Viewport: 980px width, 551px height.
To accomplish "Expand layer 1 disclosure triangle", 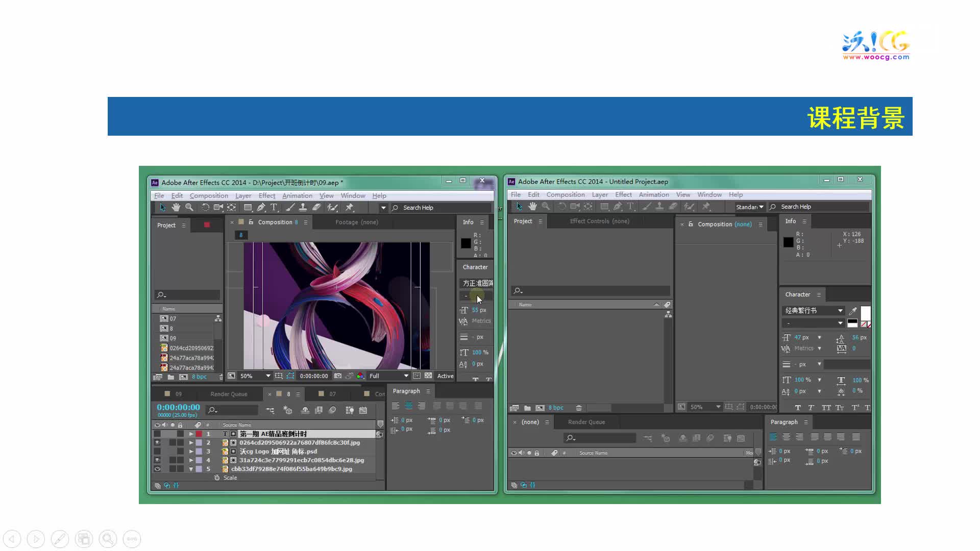I will click(x=191, y=434).
